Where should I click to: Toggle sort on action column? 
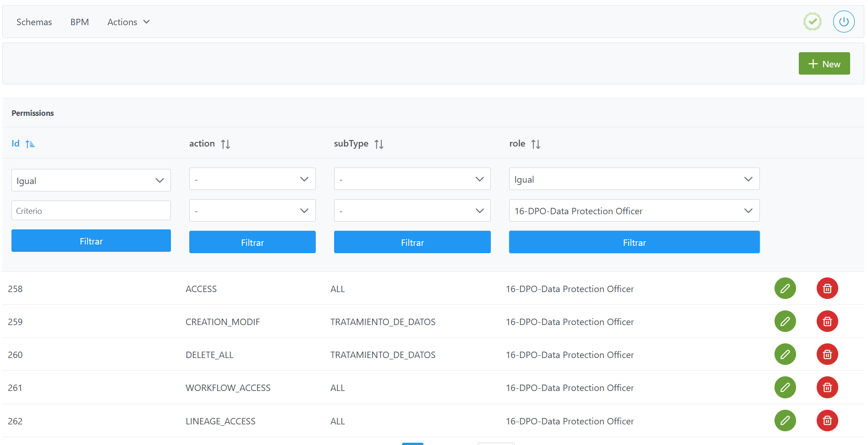point(225,144)
